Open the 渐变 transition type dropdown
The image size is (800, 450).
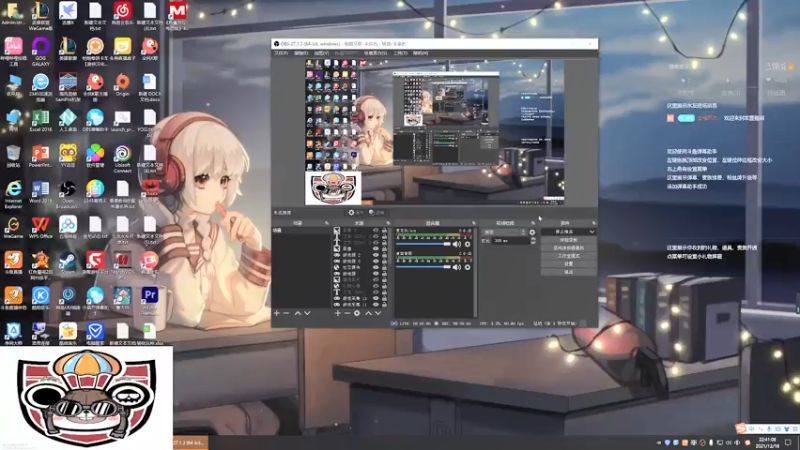(504, 232)
